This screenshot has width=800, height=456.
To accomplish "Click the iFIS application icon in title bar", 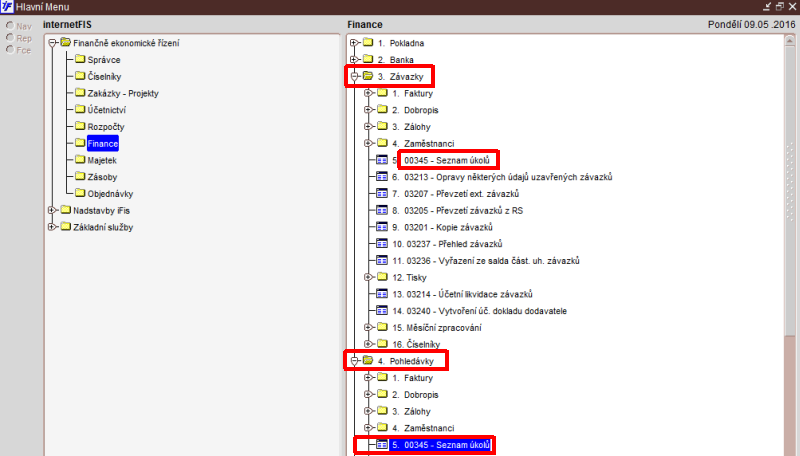I will point(7,7).
